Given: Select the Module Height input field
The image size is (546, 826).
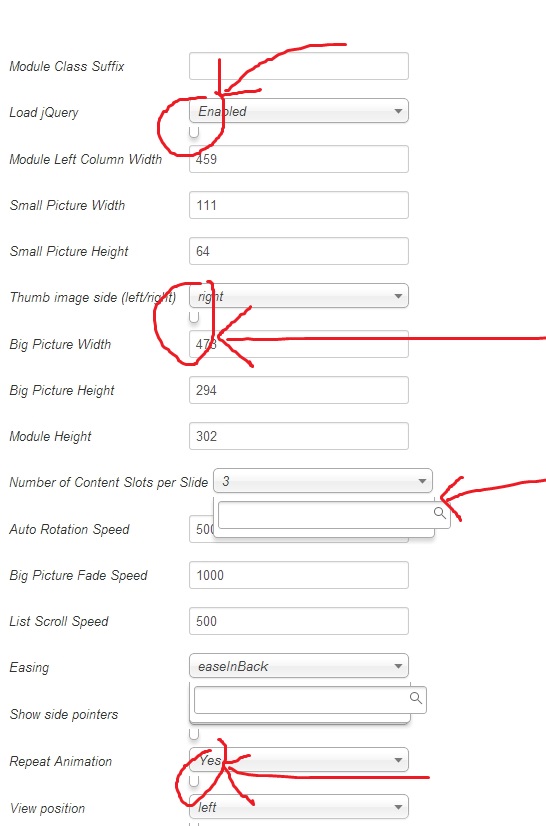Looking at the screenshot, I should click(299, 436).
